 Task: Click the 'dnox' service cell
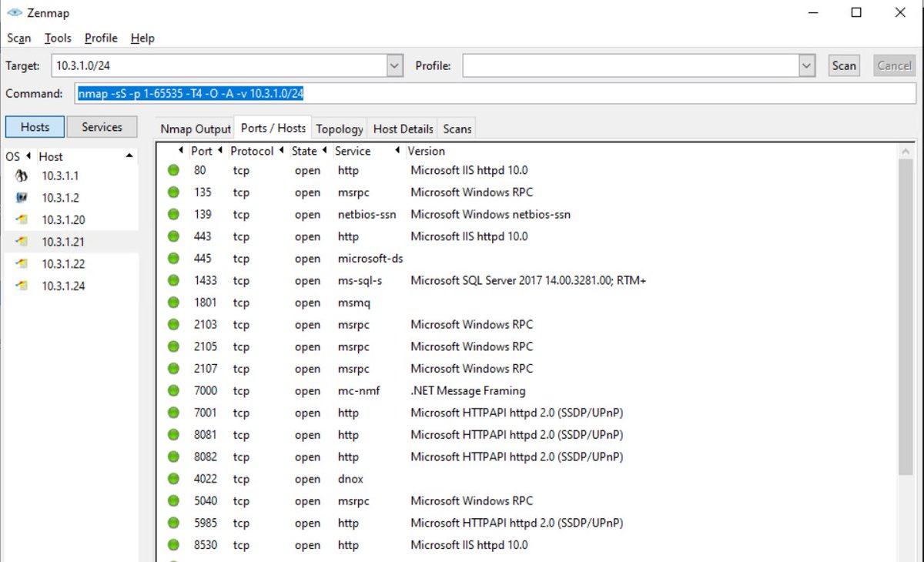(x=350, y=479)
